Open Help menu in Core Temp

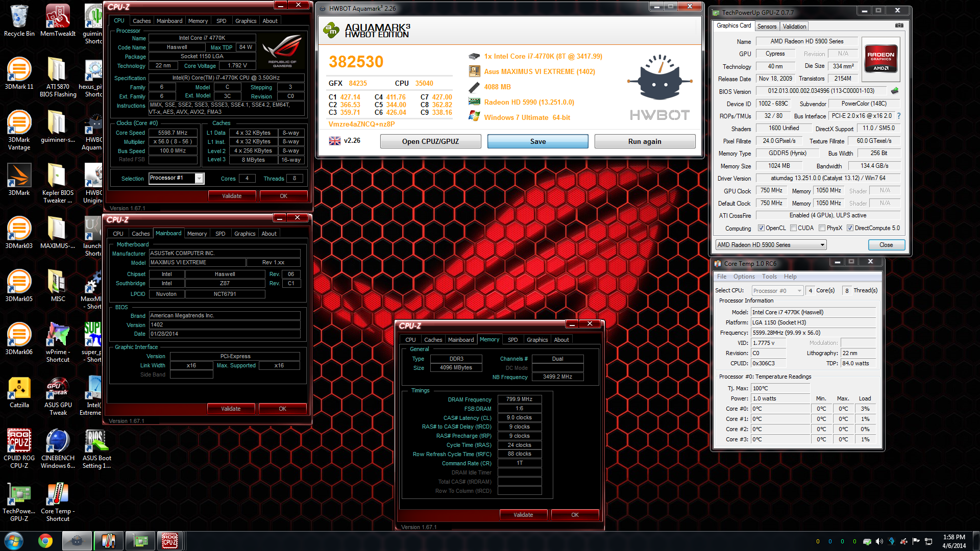pos(790,277)
